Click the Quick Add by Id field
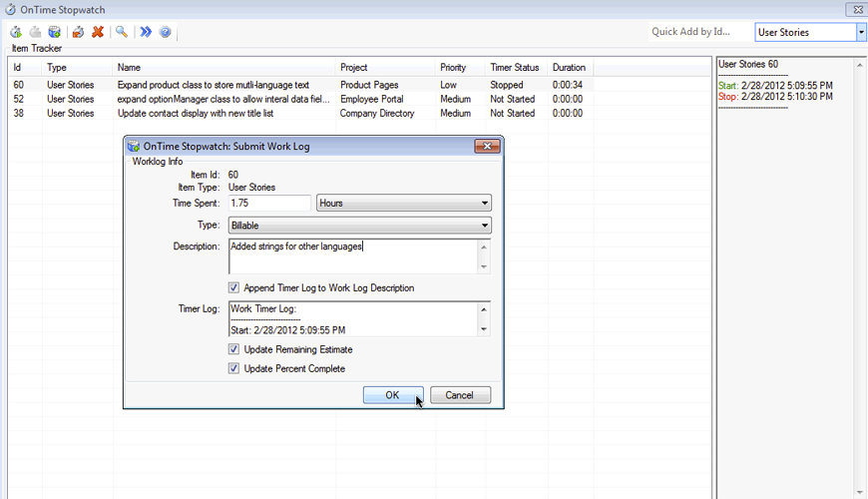 coord(700,32)
